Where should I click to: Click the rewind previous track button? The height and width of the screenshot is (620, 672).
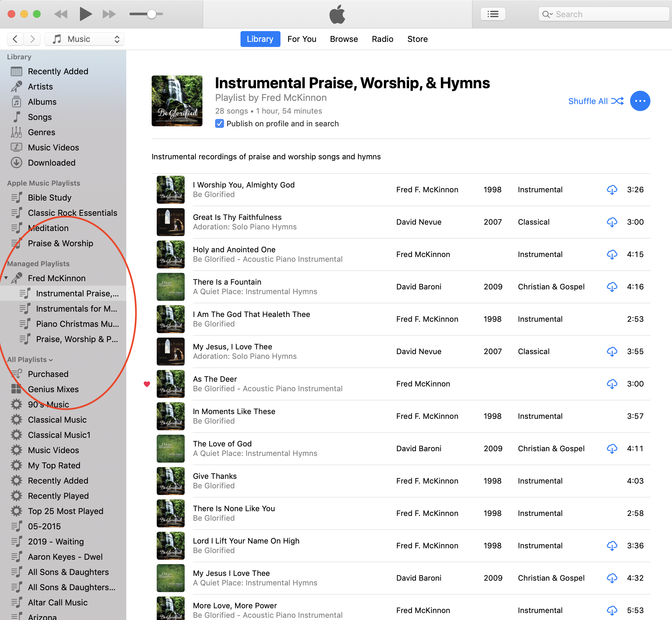(x=61, y=14)
